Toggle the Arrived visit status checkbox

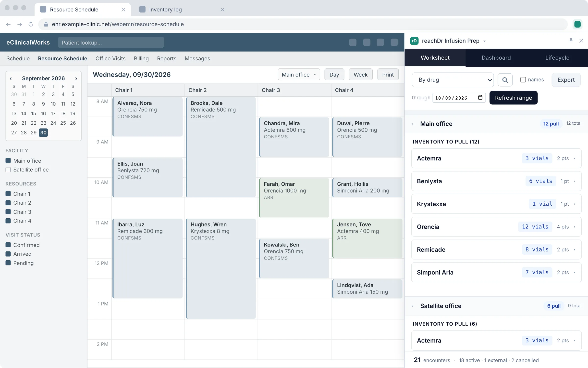pyautogui.click(x=8, y=254)
